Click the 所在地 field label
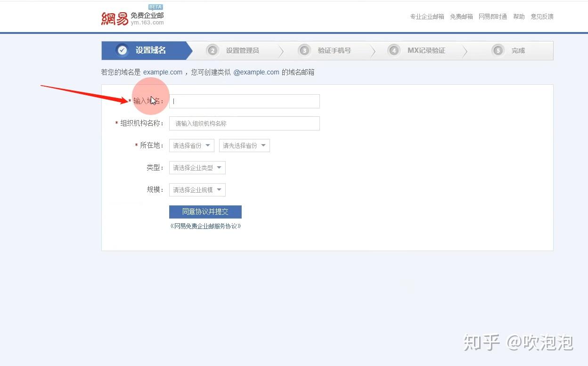 pos(151,146)
